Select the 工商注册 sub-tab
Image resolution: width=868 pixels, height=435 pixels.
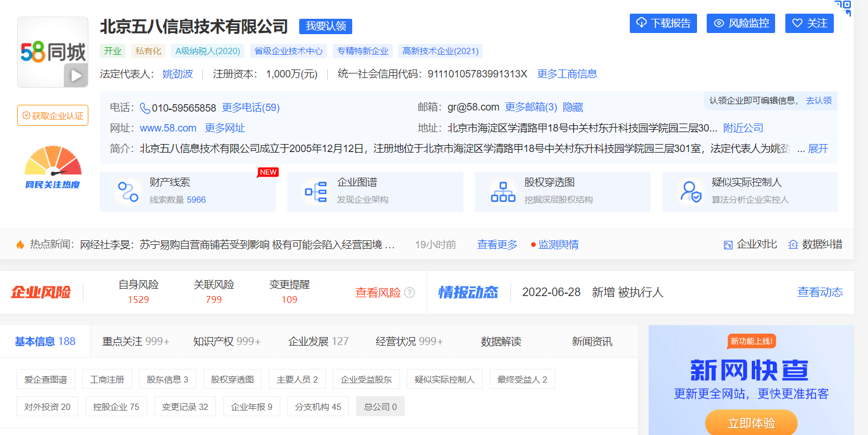pos(107,379)
